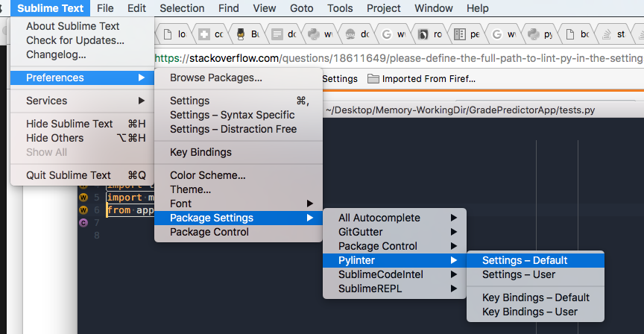Image resolution: width=644 pixels, height=334 pixels.
Task: Open the Imported From Firef... bookmarks folder
Action: tap(421, 79)
